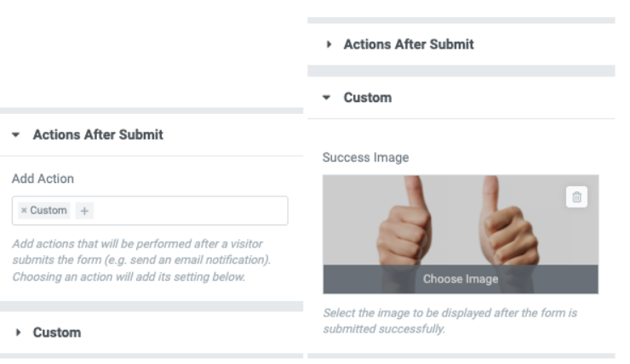Click the plus icon in Add Action field

pos(84,211)
